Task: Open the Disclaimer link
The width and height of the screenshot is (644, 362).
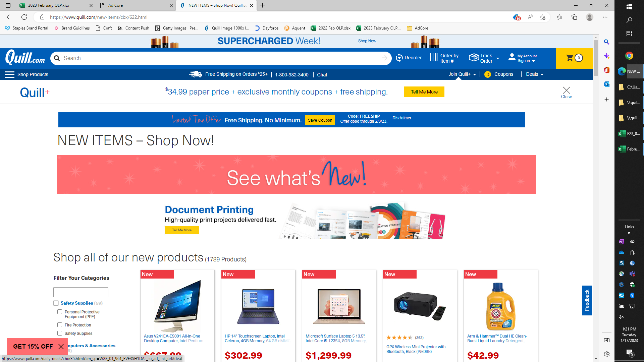Action: (x=402, y=118)
